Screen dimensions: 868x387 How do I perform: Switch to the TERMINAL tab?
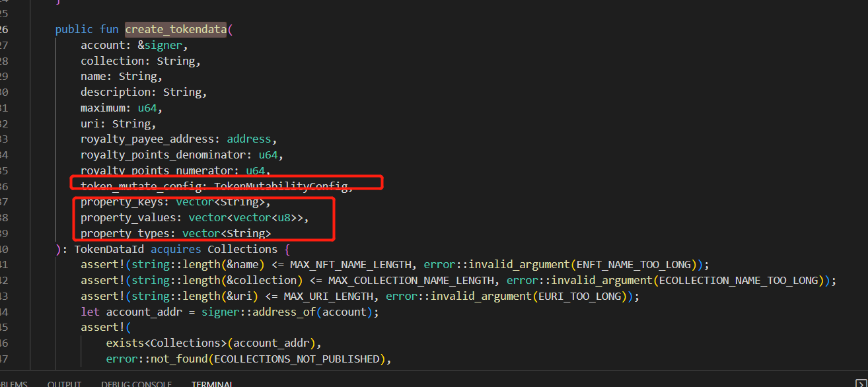point(212,383)
